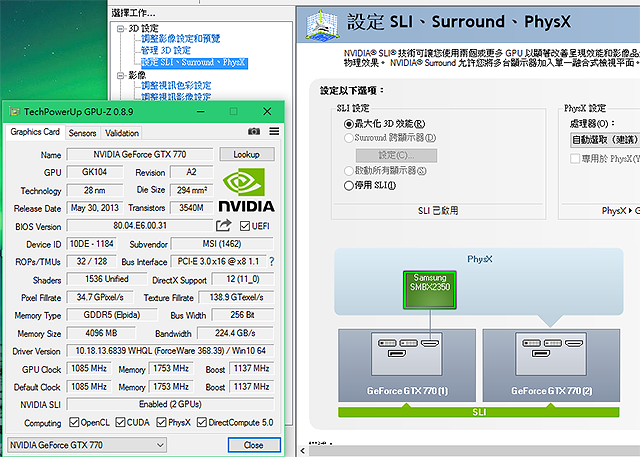Screen dimensions: 640x457
Task: Select the Surround 跨顯示器 radio button
Action: click(x=349, y=138)
